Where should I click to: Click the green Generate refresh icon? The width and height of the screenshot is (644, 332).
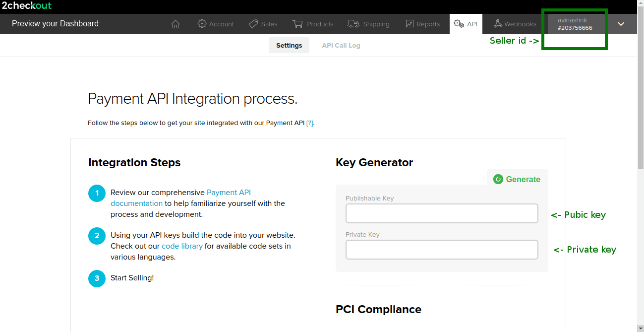[x=498, y=179]
